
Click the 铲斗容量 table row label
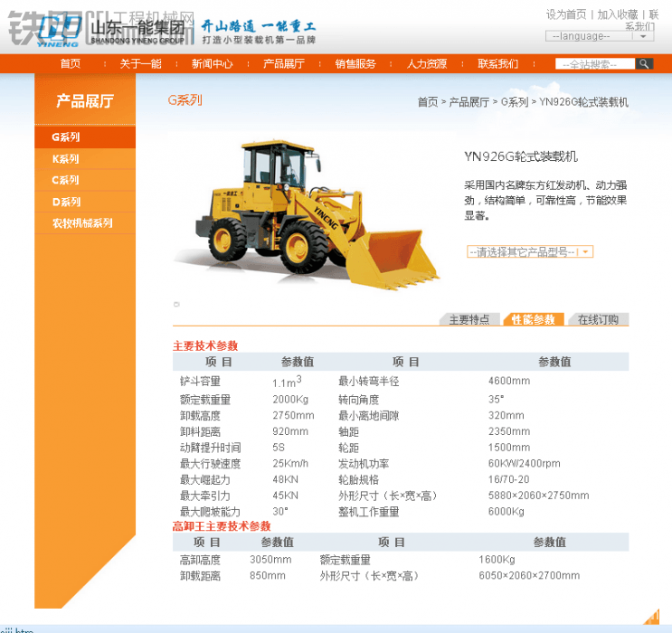click(x=200, y=381)
